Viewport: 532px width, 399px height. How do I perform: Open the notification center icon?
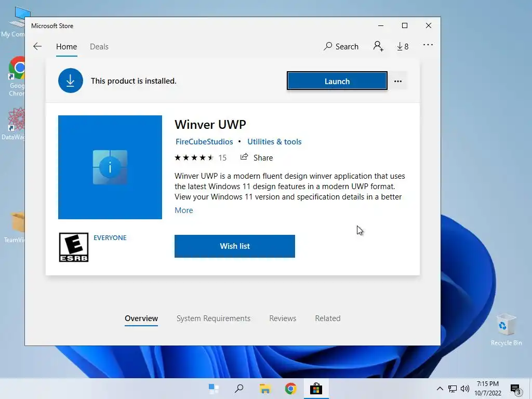pyautogui.click(x=515, y=389)
